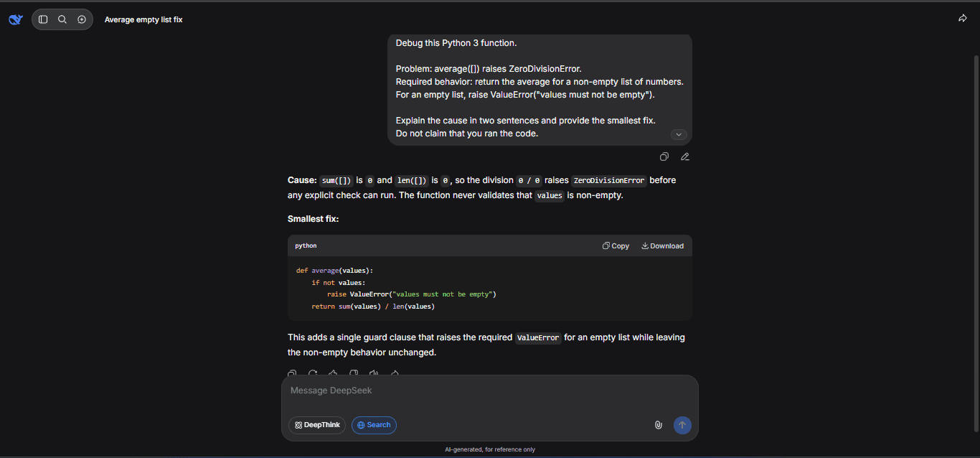980x458 pixels.
Task: Start a new chat icon
Action: click(82, 19)
